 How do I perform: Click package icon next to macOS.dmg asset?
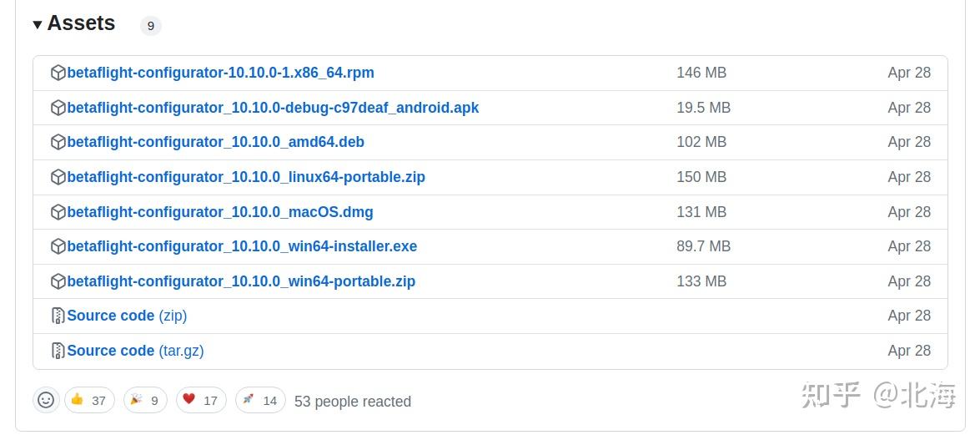coord(58,212)
